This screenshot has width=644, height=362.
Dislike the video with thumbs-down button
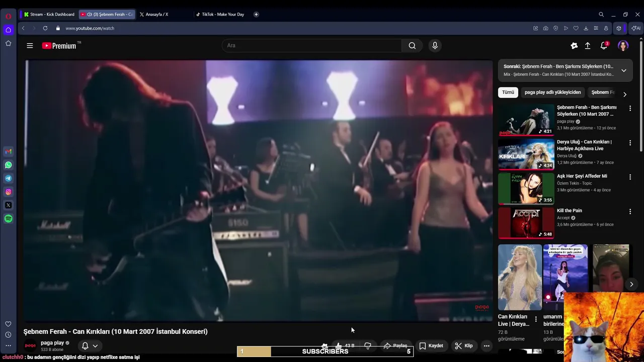pyautogui.click(x=368, y=346)
